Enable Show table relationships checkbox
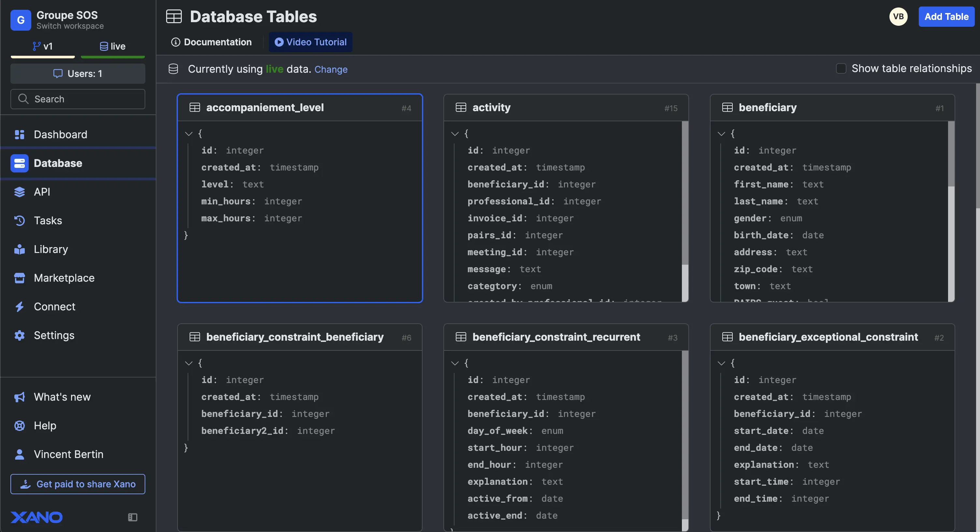 click(841, 68)
